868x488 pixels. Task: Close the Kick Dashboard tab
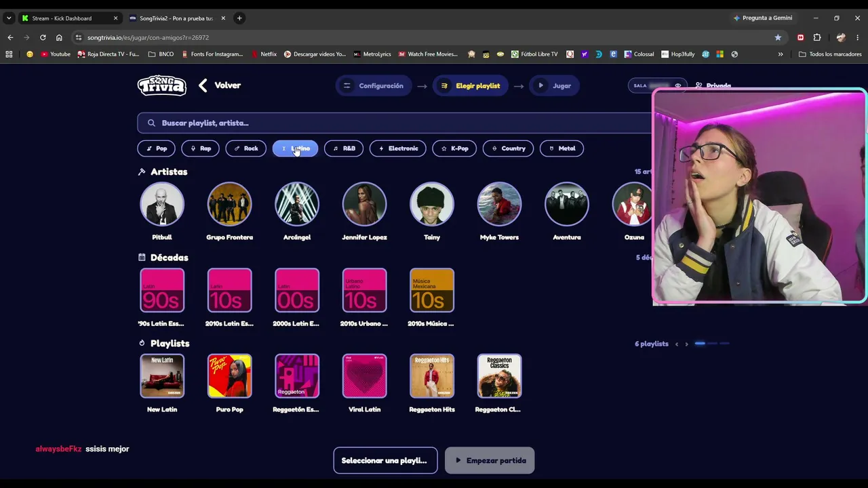click(x=115, y=18)
